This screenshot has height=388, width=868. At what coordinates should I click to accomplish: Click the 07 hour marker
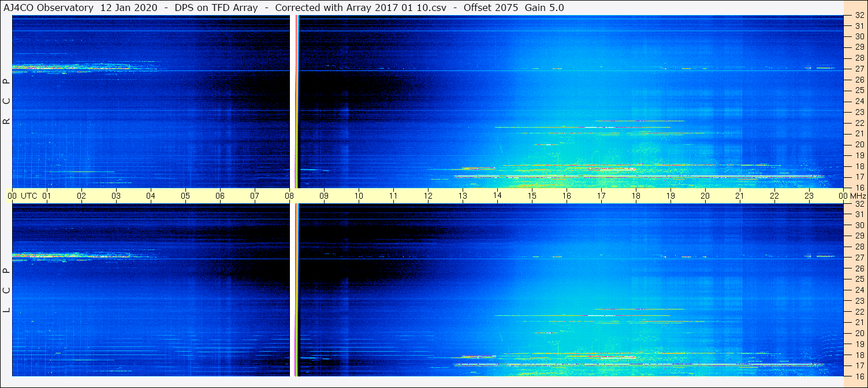click(x=255, y=196)
